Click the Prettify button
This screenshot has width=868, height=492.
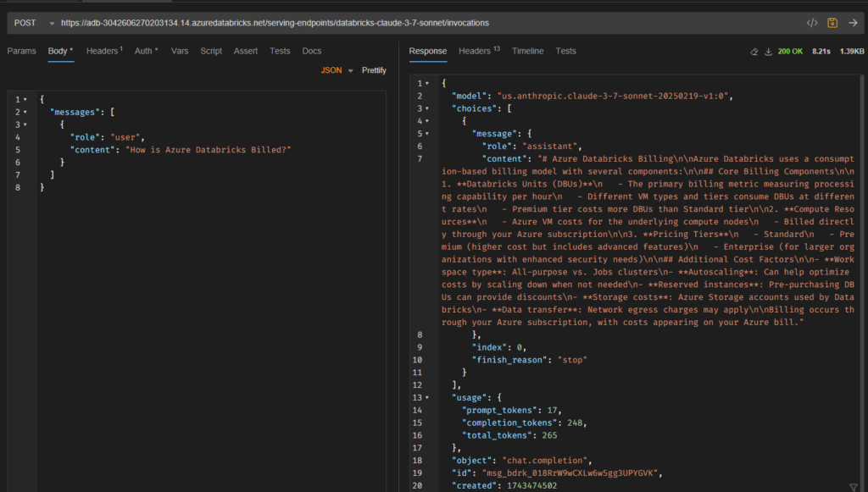(374, 70)
